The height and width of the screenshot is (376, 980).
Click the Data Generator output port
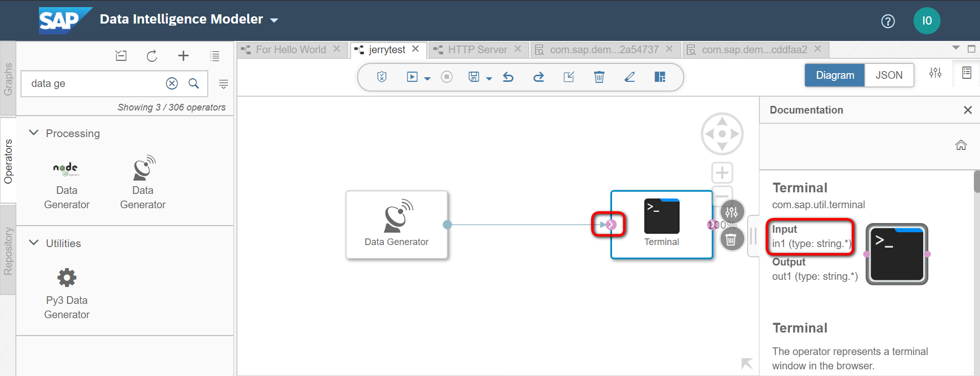point(447,225)
